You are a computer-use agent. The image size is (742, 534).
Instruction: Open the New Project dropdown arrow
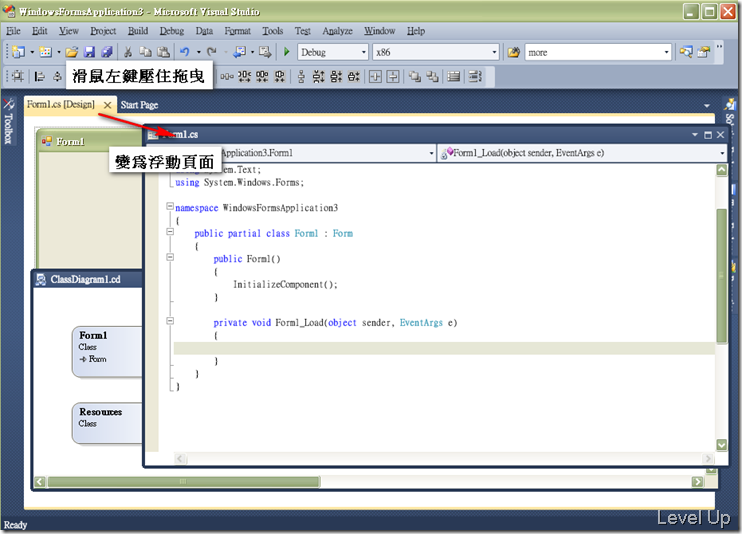(x=32, y=52)
